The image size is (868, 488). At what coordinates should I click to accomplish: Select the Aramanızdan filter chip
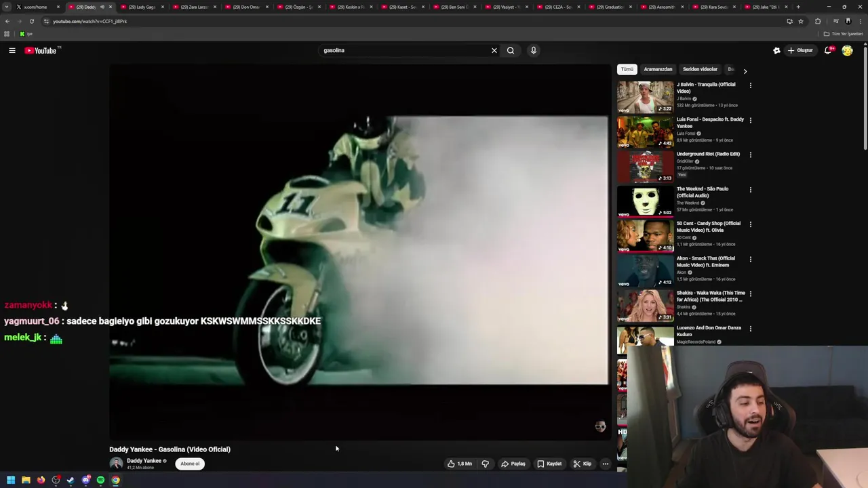(658, 69)
